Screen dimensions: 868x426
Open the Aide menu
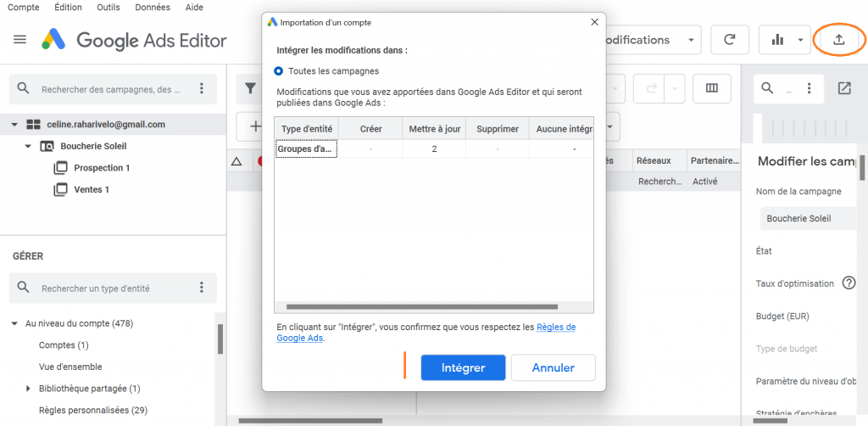[x=194, y=7]
